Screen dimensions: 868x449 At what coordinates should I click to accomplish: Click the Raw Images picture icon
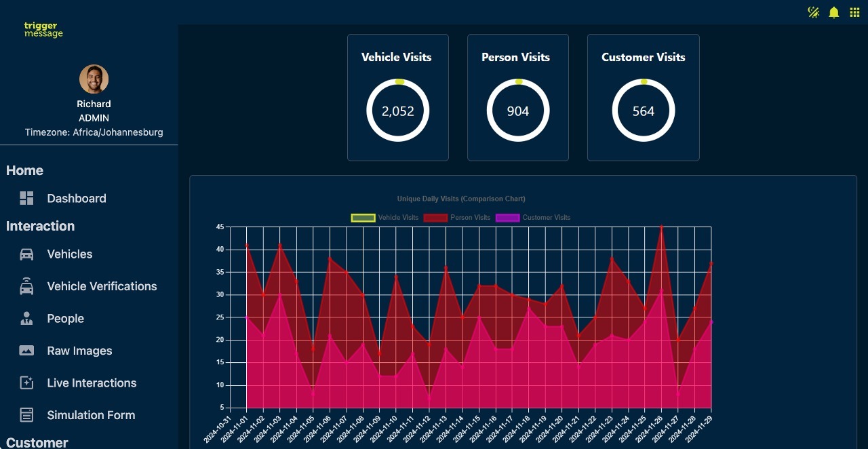point(26,351)
